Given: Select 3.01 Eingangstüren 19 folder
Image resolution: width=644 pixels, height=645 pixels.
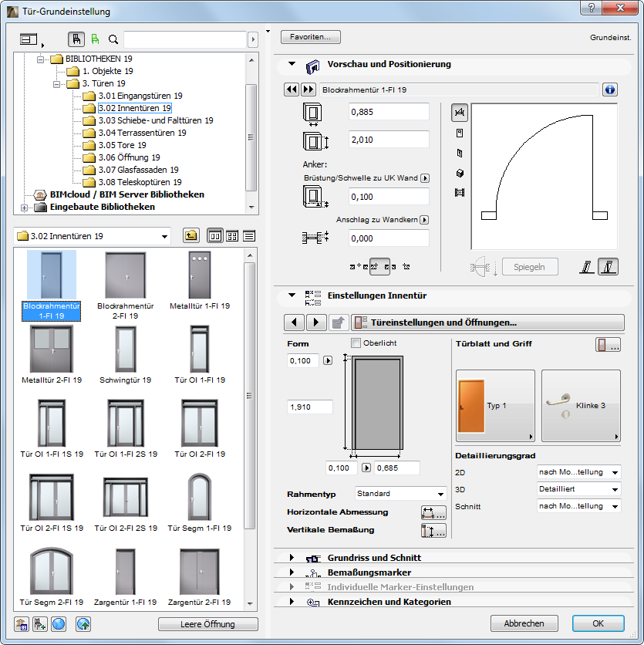Looking at the screenshot, I should coord(140,96).
